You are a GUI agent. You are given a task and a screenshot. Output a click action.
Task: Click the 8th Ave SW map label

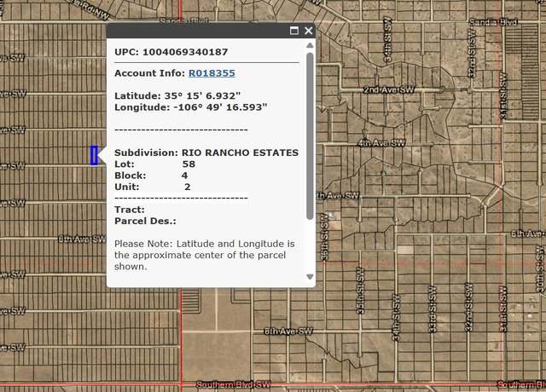click(x=288, y=331)
